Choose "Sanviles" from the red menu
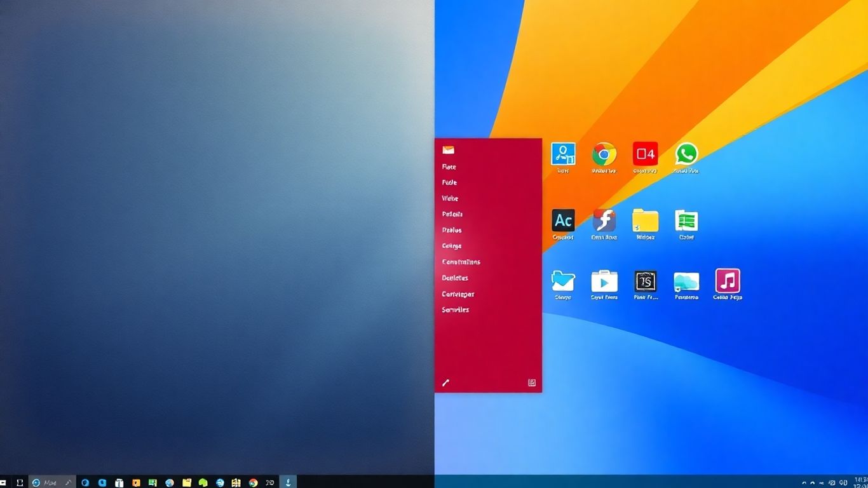Viewport: 868px width, 488px height. pos(454,309)
